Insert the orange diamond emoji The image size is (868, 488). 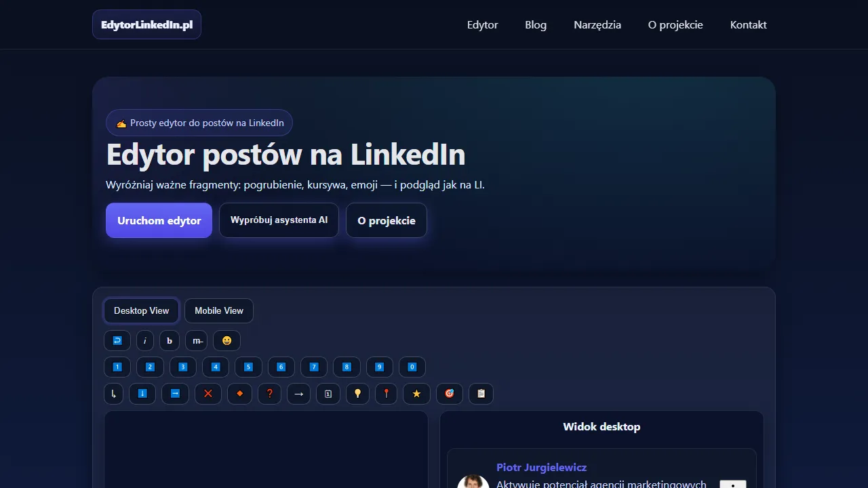239,394
